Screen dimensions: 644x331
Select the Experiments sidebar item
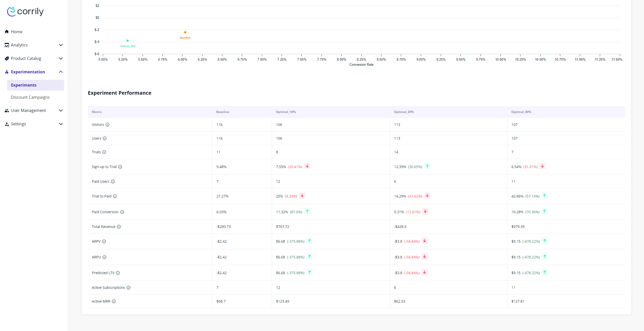[x=24, y=85]
